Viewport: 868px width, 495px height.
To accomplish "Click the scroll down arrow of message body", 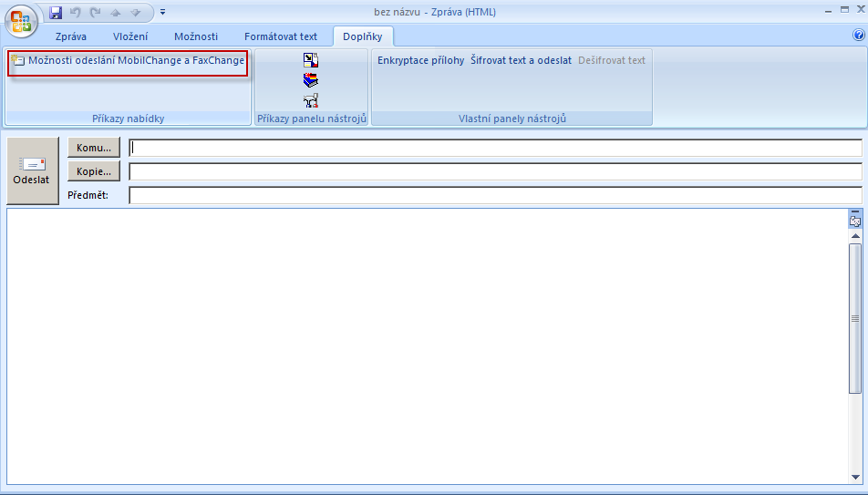I will [855, 477].
